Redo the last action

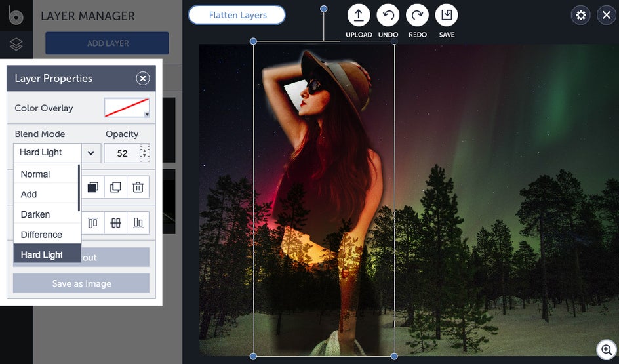click(x=417, y=15)
